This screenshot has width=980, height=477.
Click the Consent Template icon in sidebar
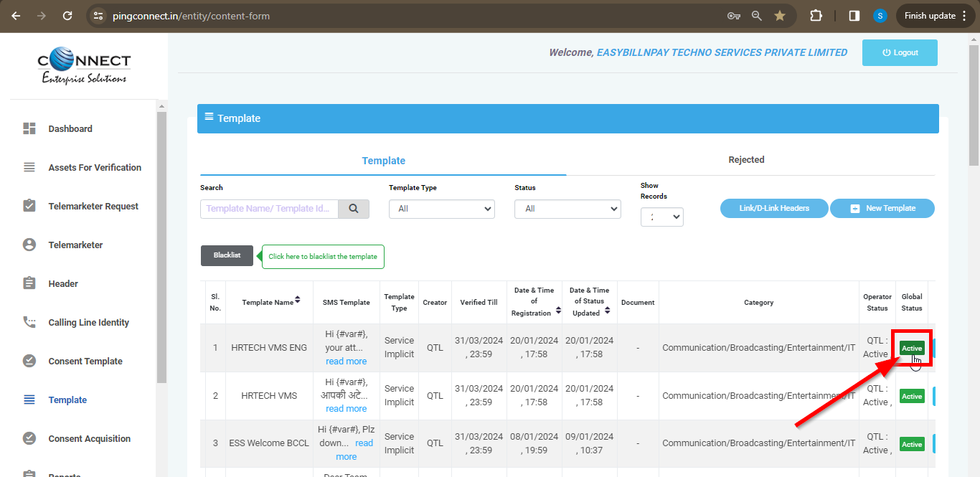tap(29, 361)
